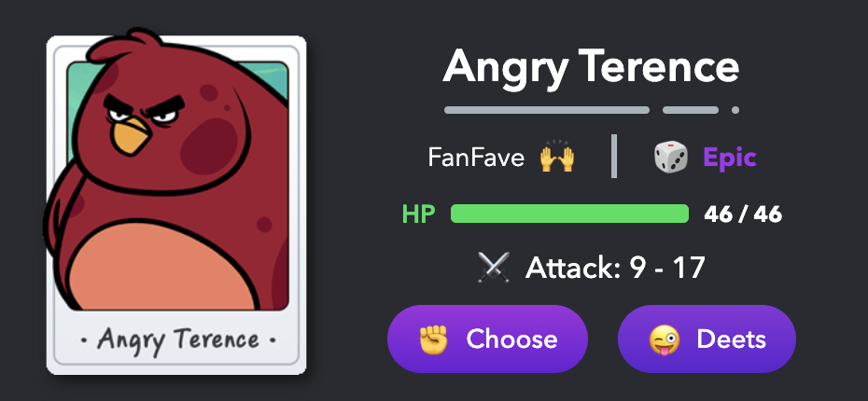
Task: Click the Angry Terence title heading
Action: click(591, 67)
